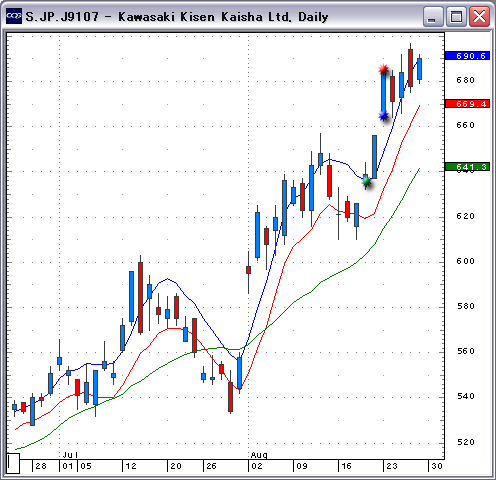This screenshot has width=496, height=480.
Task: Click the date label 16 on time axis
Action: [x=346, y=466]
